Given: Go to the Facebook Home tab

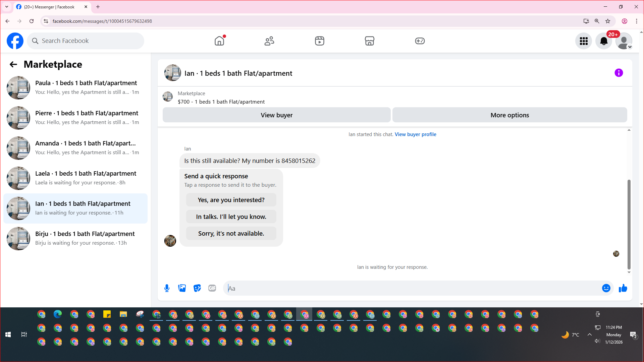Looking at the screenshot, I should [219, 41].
